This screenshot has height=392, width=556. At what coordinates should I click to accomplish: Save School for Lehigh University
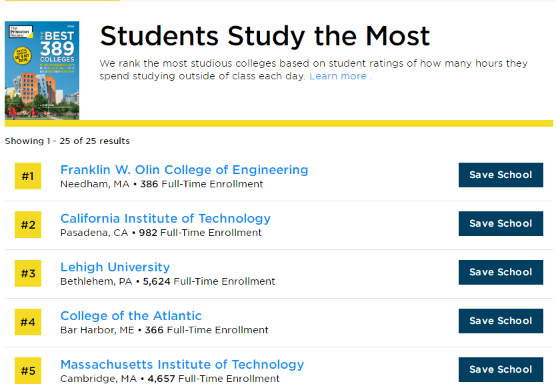[x=500, y=272]
